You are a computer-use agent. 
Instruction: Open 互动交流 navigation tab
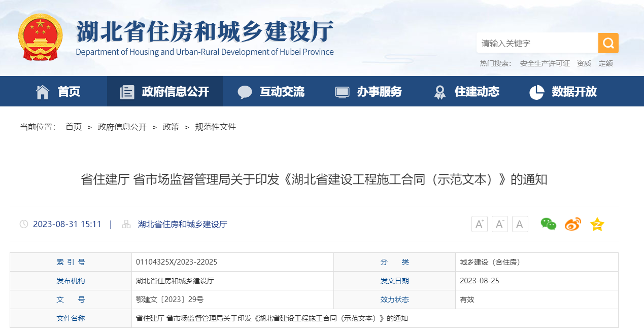point(282,92)
